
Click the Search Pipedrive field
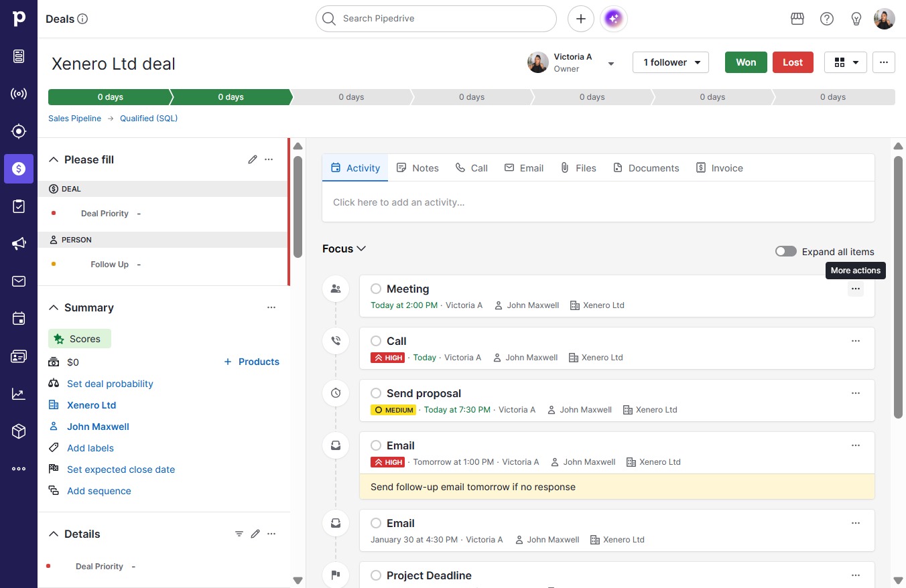click(x=436, y=19)
